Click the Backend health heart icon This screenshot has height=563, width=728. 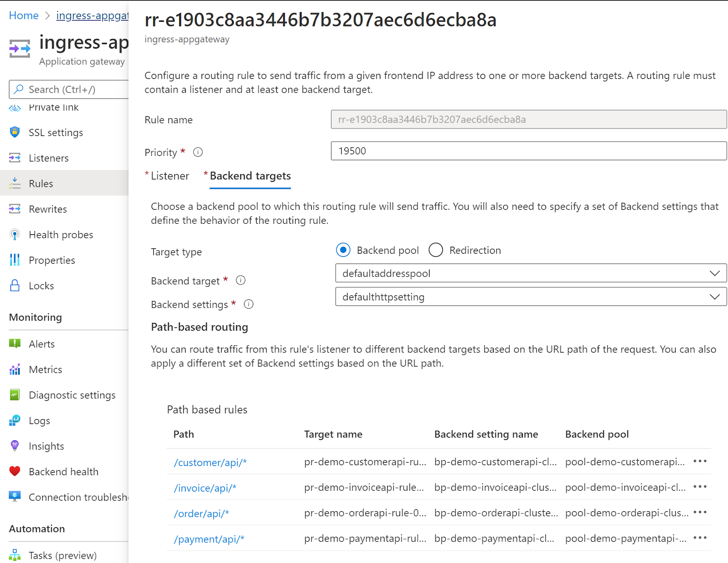15,472
